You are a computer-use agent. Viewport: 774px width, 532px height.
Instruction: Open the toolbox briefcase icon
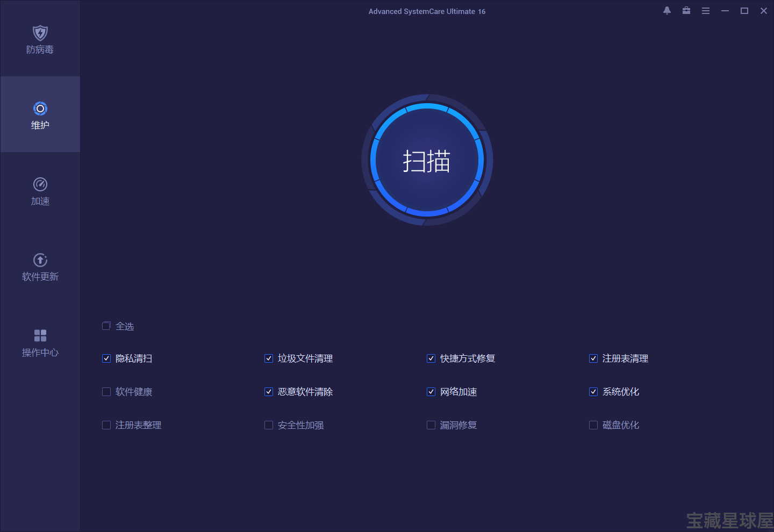click(686, 11)
